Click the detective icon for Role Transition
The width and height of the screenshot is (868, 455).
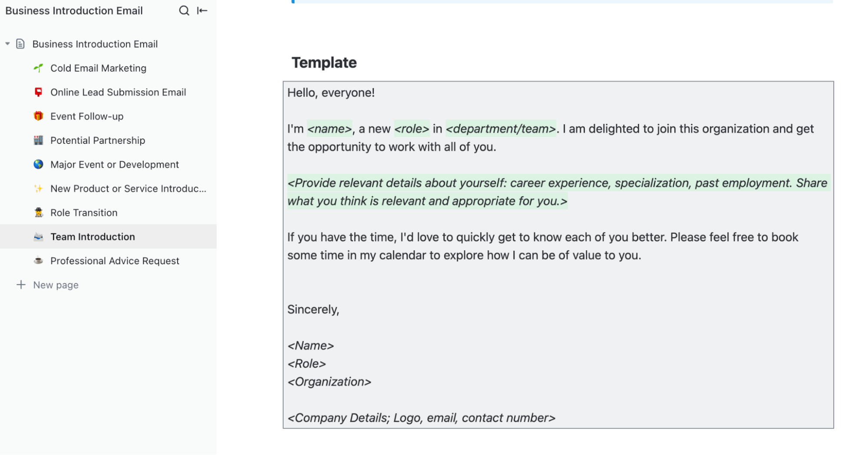click(39, 213)
